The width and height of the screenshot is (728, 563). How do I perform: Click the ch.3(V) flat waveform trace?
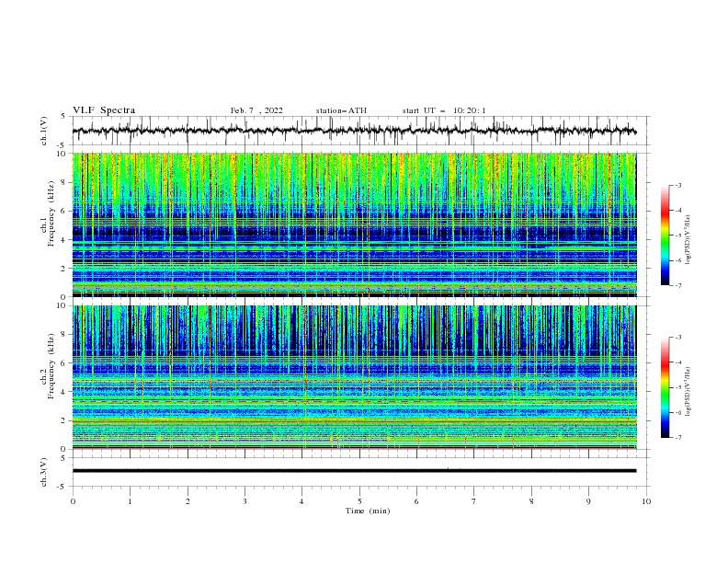pyautogui.click(x=354, y=471)
